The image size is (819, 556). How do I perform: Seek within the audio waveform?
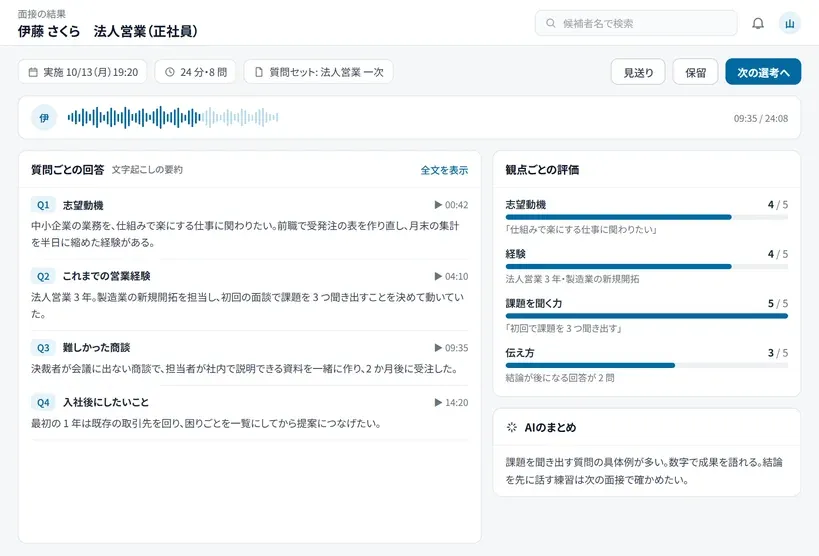(x=173, y=118)
